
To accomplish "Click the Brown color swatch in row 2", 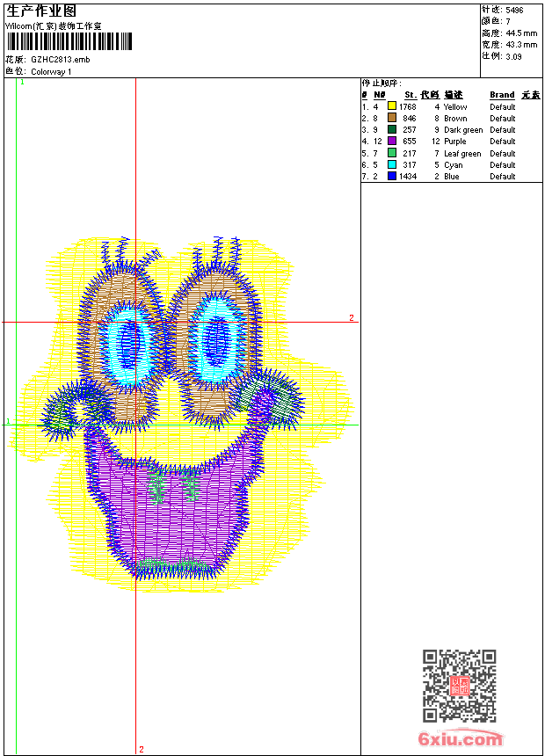I will pyautogui.click(x=392, y=118).
